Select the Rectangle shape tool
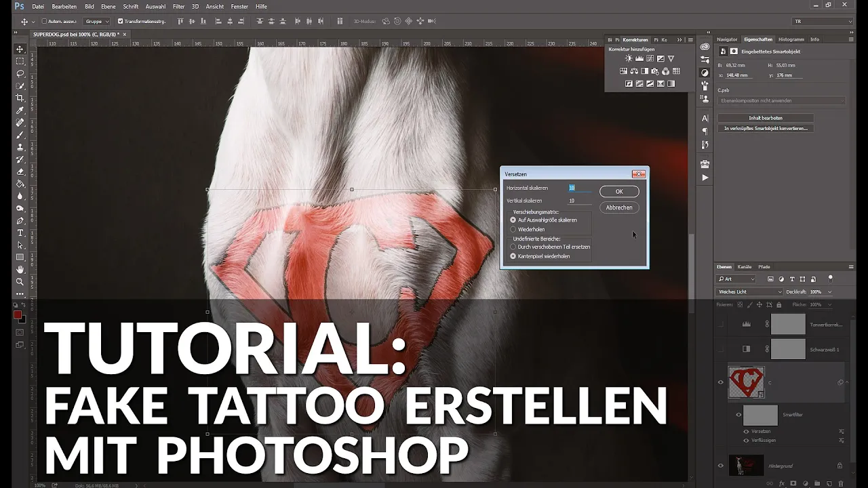The height and width of the screenshot is (488, 868). click(20, 257)
